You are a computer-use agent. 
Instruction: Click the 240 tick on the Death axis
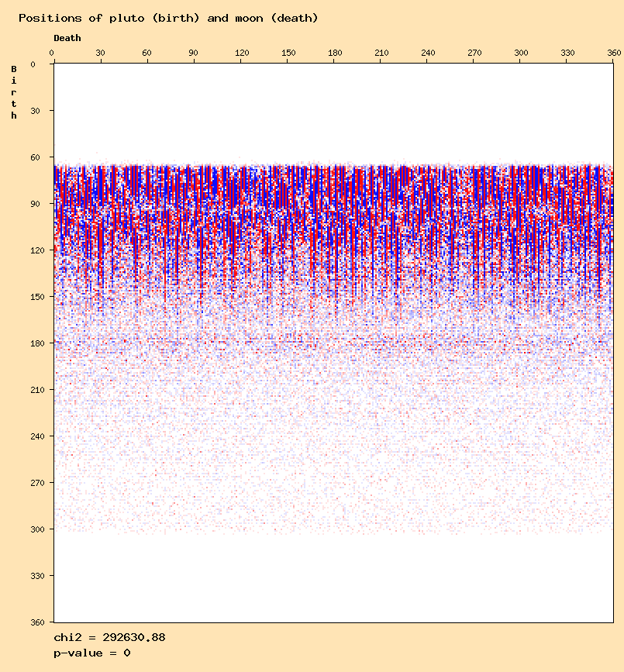pyautogui.click(x=428, y=53)
